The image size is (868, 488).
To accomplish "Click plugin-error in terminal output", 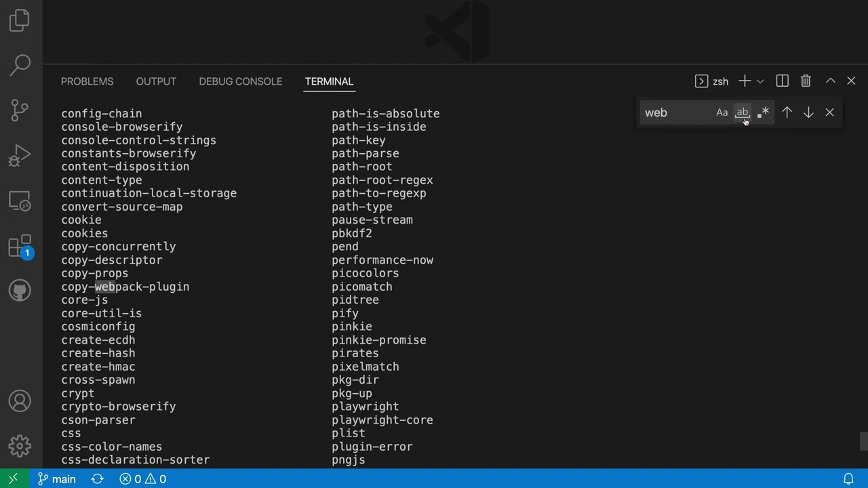I will 372,447.
